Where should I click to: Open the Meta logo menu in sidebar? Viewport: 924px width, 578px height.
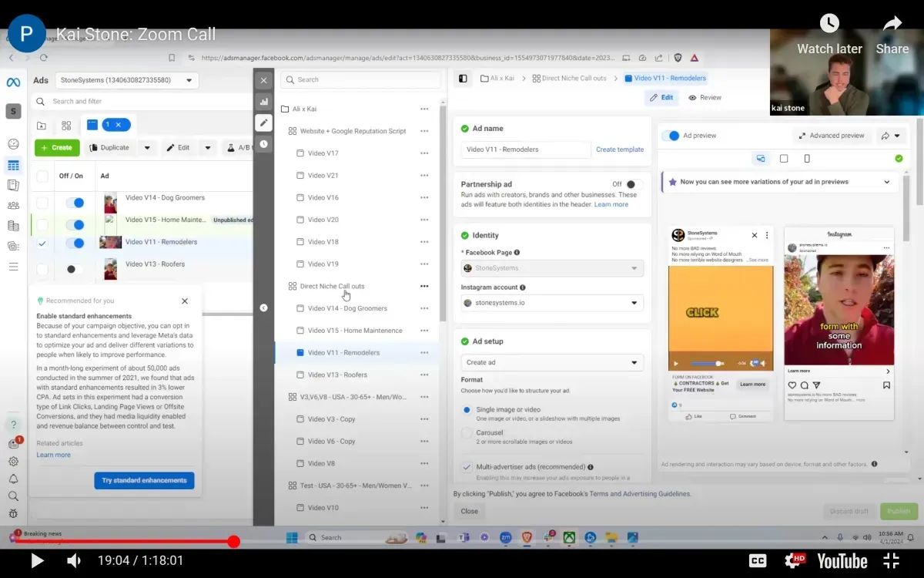point(13,82)
